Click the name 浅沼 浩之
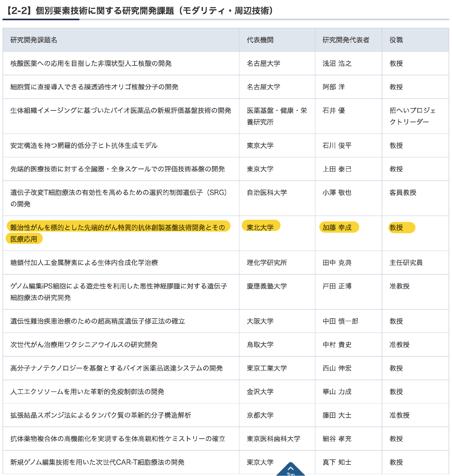This screenshot has width=452, height=476. click(x=337, y=64)
